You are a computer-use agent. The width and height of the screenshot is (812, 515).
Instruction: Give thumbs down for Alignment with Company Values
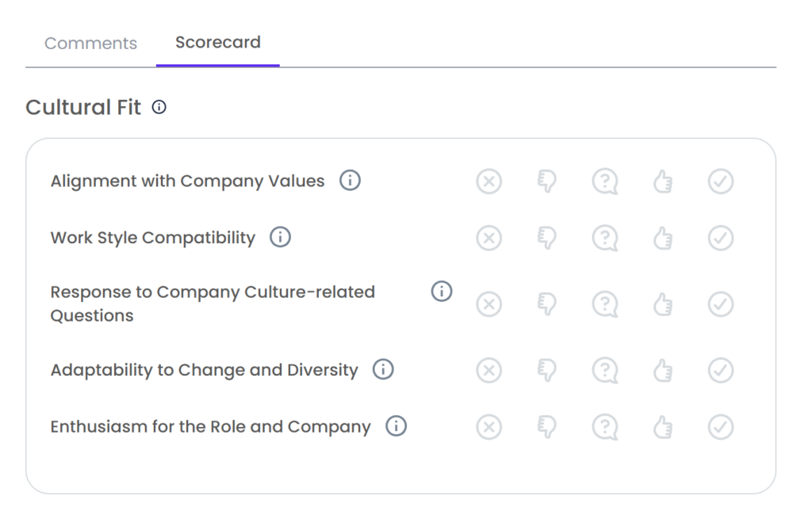tap(547, 181)
